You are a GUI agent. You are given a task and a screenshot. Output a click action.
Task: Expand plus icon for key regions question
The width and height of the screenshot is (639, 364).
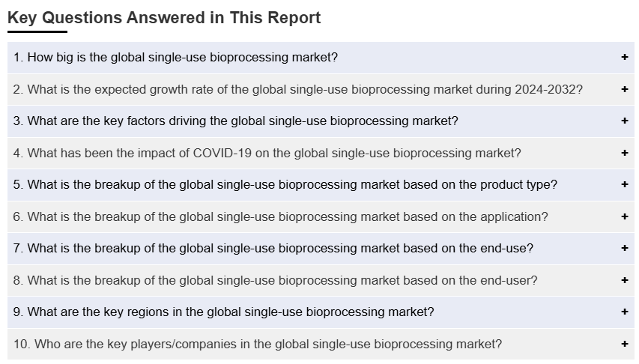(x=624, y=312)
